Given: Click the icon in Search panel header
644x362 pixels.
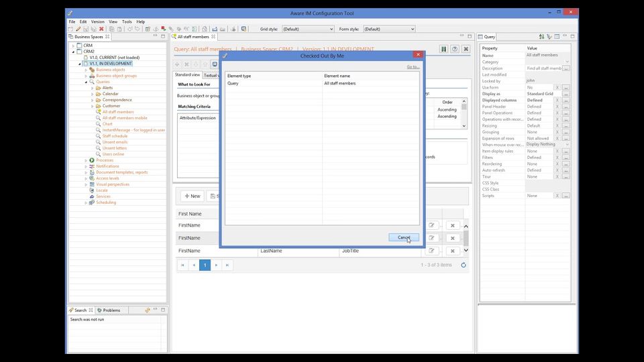Looking at the screenshot, I should [x=148, y=310].
